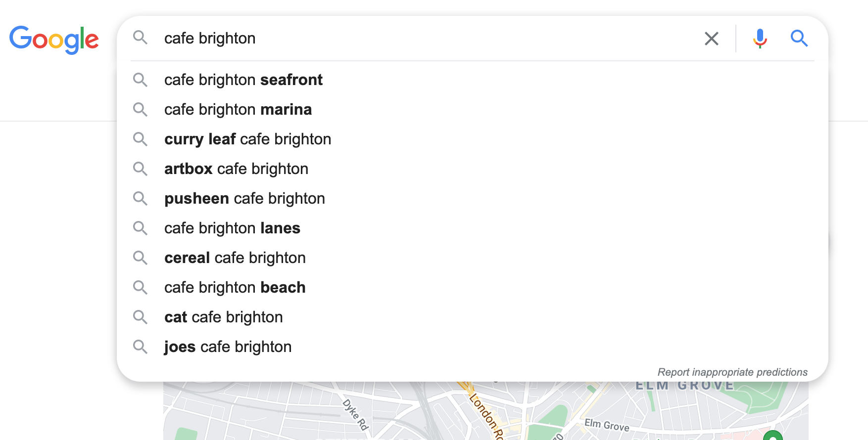
Task: Click magnifier icon beside seafront suggestion
Action: pyautogui.click(x=141, y=80)
